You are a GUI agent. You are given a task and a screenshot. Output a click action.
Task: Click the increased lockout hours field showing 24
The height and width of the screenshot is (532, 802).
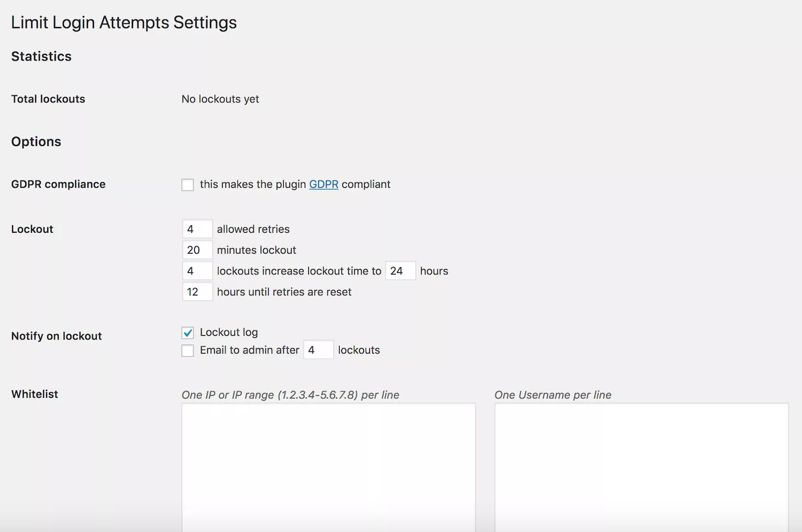(400, 271)
